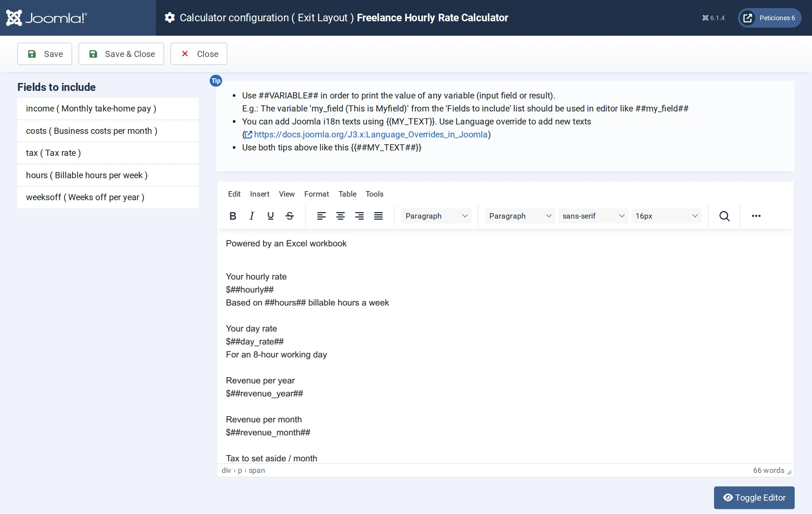The height and width of the screenshot is (514, 812).
Task: Open the first Paragraph format dropdown
Action: click(x=436, y=216)
